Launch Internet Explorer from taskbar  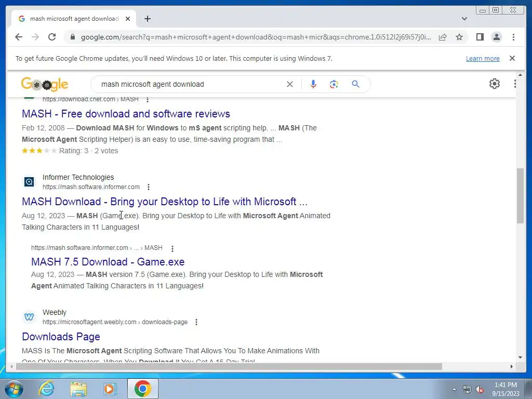[46, 389]
